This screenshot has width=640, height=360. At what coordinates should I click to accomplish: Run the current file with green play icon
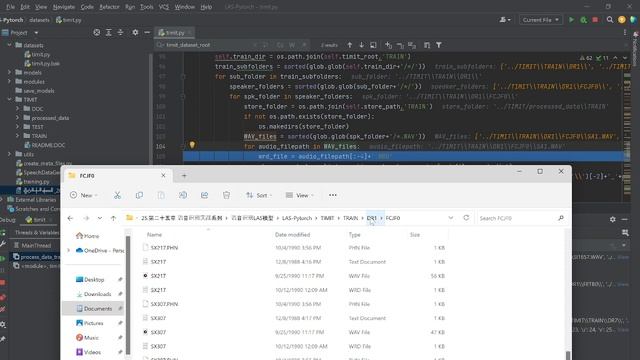pos(571,20)
